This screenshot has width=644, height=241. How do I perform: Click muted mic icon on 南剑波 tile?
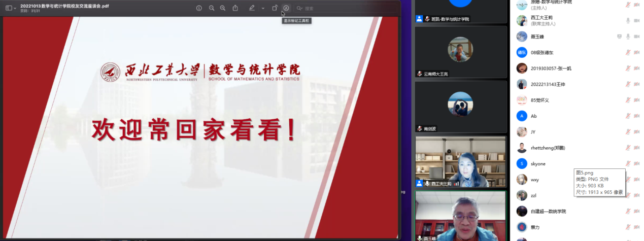click(x=420, y=128)
